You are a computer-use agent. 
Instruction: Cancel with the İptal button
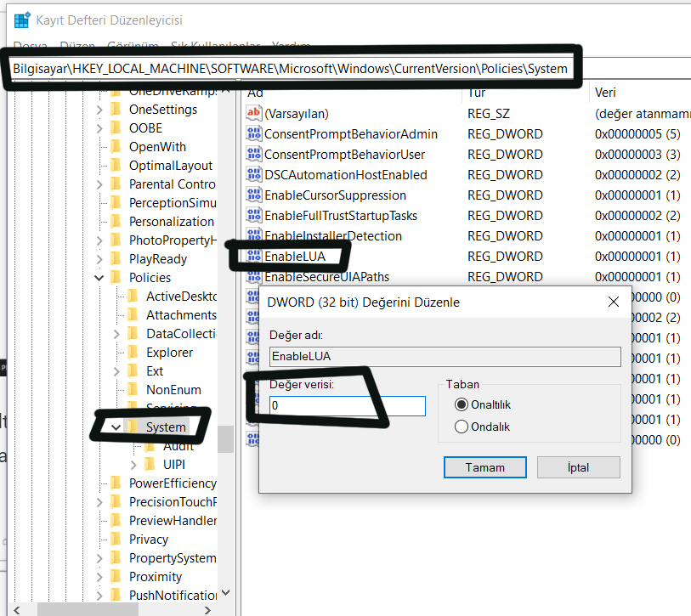coord(578,467)
